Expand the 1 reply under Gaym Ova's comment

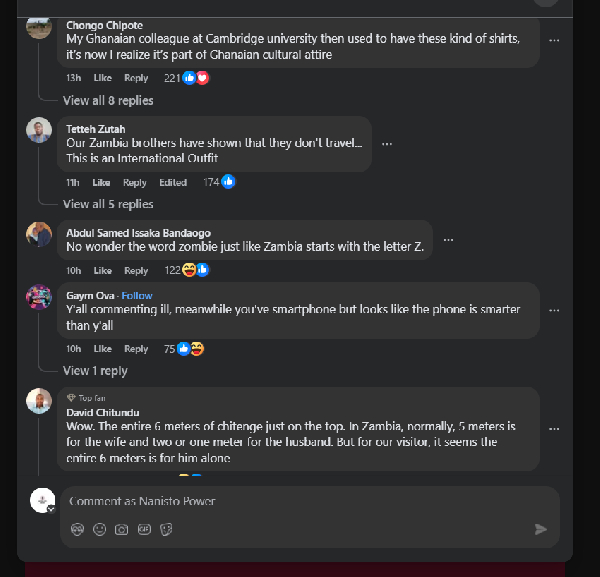[x=95, y=371]
